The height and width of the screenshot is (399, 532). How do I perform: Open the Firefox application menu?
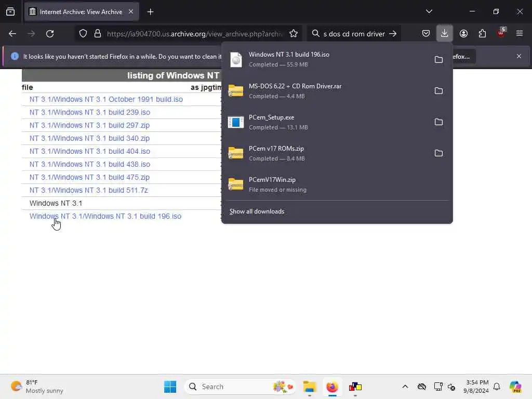click(520, 33)
